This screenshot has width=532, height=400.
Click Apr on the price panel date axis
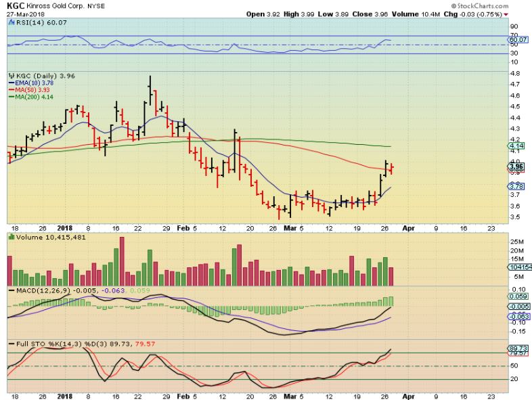point(409,228)
